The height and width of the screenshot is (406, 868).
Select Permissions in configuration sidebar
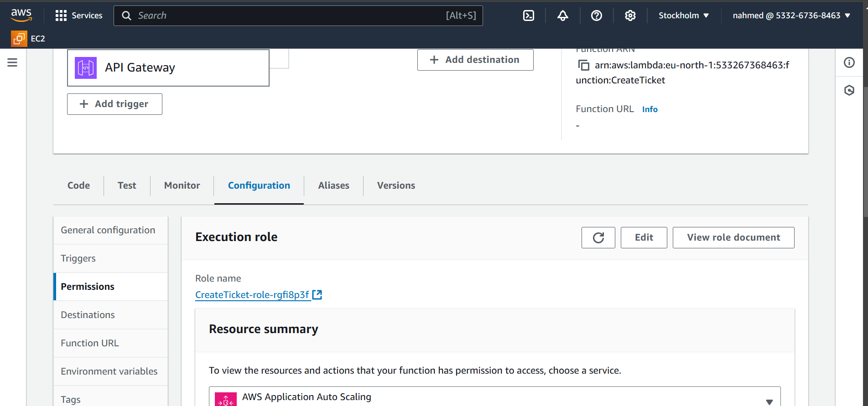click(x=111, y=287)
